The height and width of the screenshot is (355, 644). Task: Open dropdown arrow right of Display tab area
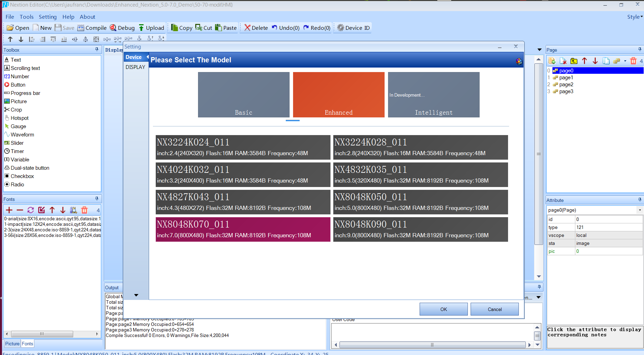(x=539, y=50)
